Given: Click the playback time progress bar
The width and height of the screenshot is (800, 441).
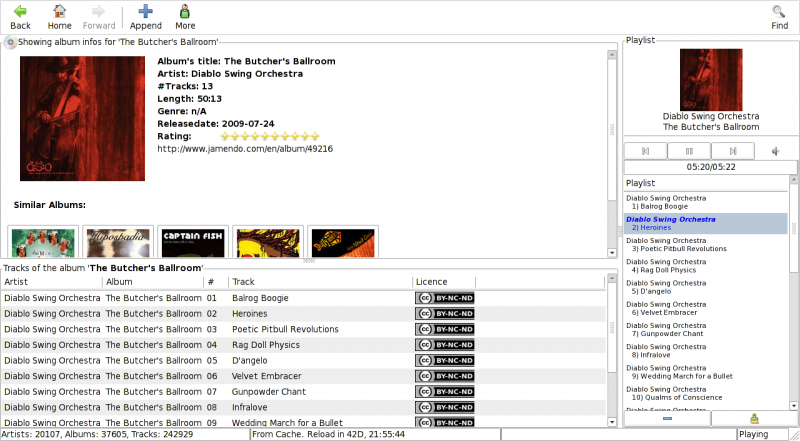Looking at the screenshot, I should click(710, 168).
